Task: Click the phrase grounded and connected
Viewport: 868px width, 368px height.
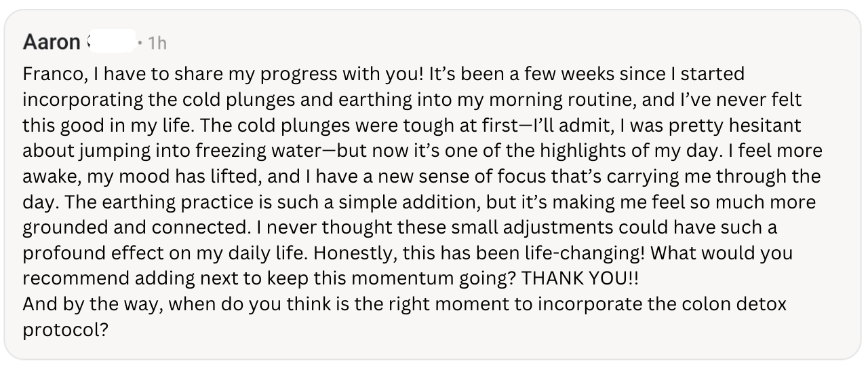Action: (x=128, y=227)
